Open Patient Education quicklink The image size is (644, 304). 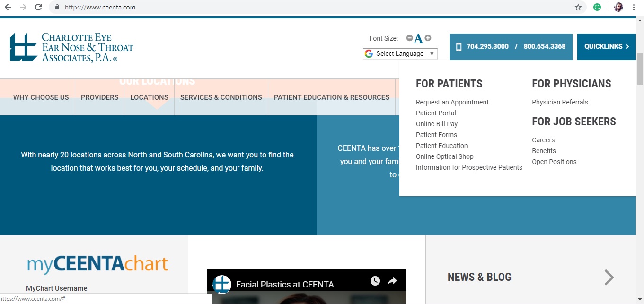442,146
